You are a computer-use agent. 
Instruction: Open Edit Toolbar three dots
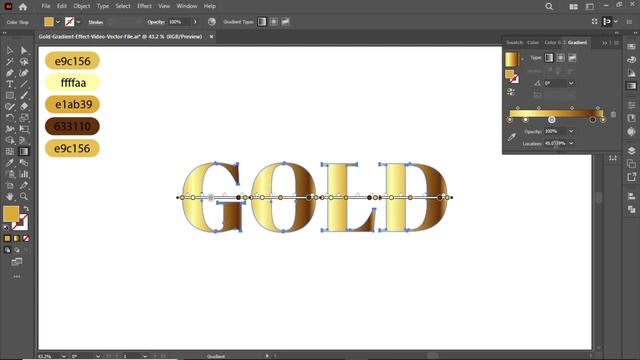(17, 277)
